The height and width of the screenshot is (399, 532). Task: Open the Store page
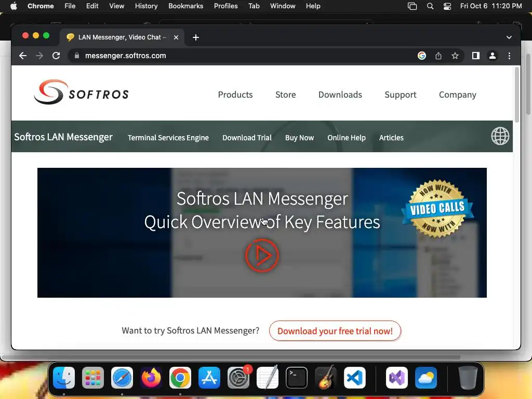click(286, 95)
